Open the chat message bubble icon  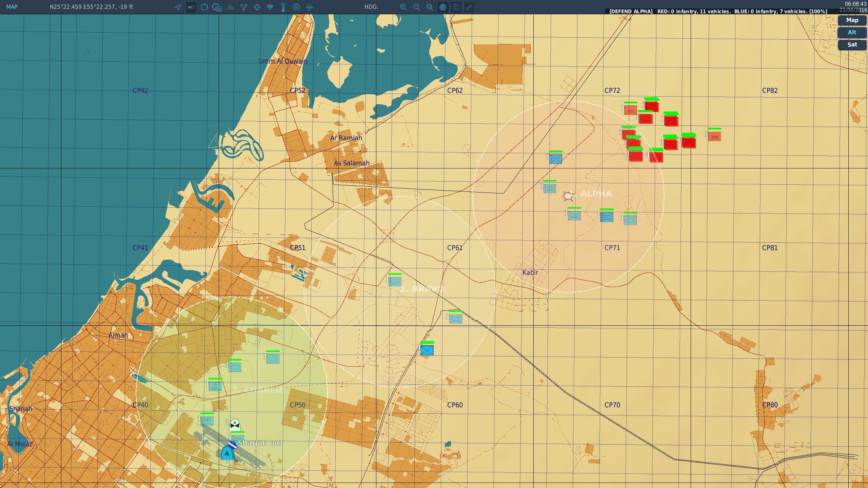(x=296, y=7)
